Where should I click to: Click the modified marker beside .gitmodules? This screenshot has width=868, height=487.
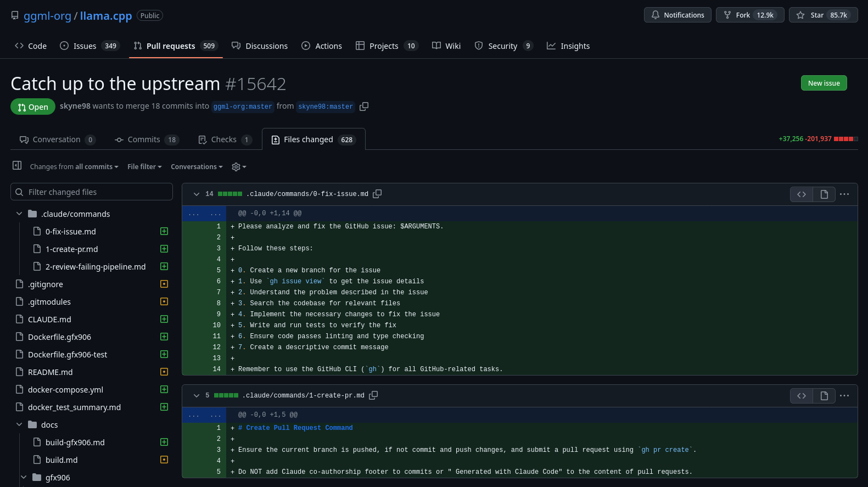[164, 302]
